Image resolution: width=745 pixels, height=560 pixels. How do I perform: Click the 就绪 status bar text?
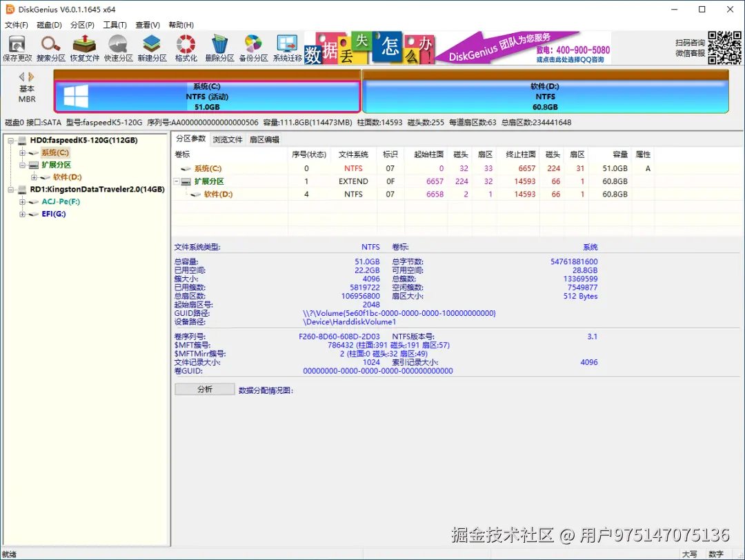point(9,554)
